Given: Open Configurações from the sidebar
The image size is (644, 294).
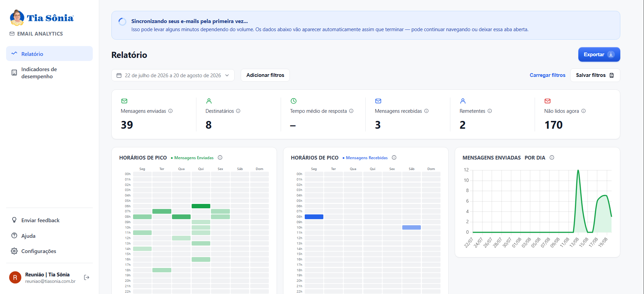Looking at the screenshot, I should coord(49,251).
